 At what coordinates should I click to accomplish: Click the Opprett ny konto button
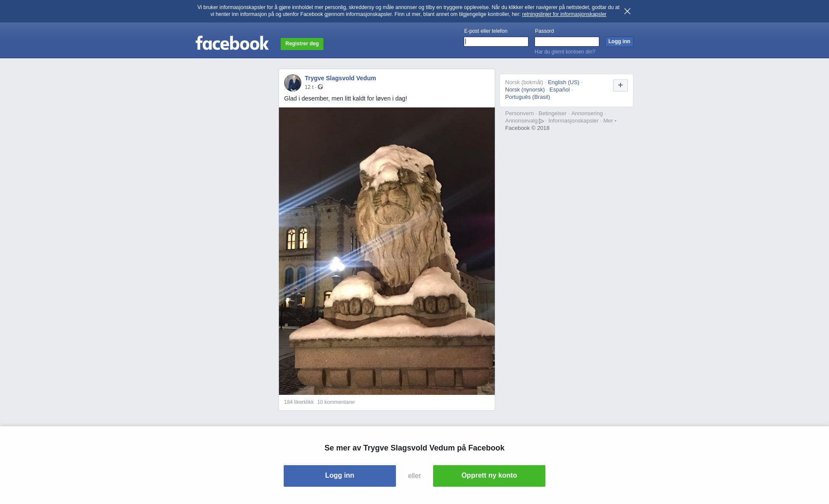[489, 476]
